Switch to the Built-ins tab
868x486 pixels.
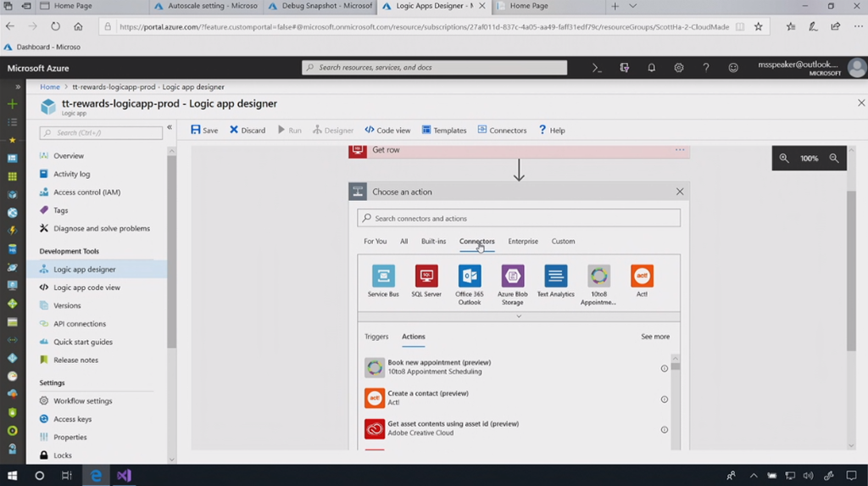433,242
